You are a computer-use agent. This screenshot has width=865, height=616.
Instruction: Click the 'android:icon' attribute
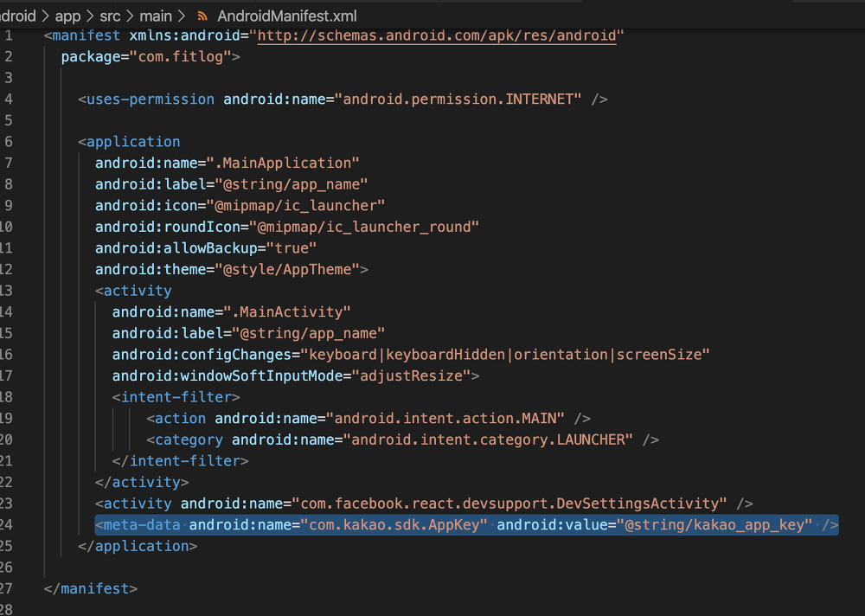point(146,206)
